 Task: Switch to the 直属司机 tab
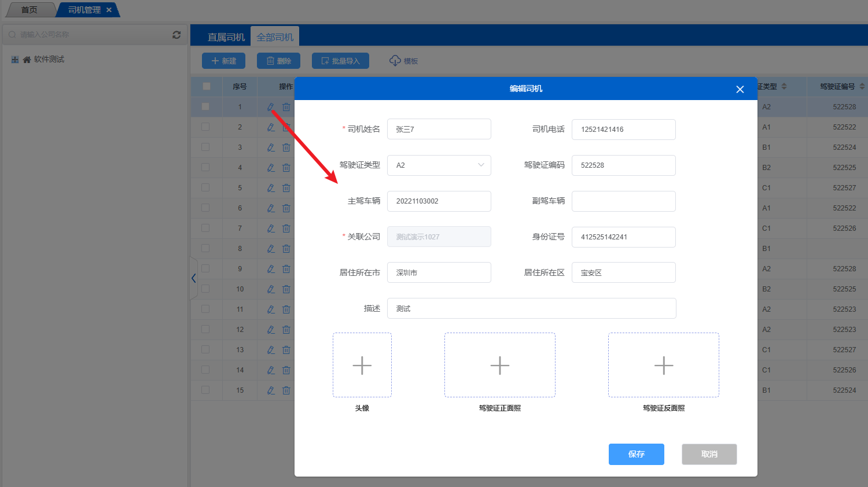point(226,37)
